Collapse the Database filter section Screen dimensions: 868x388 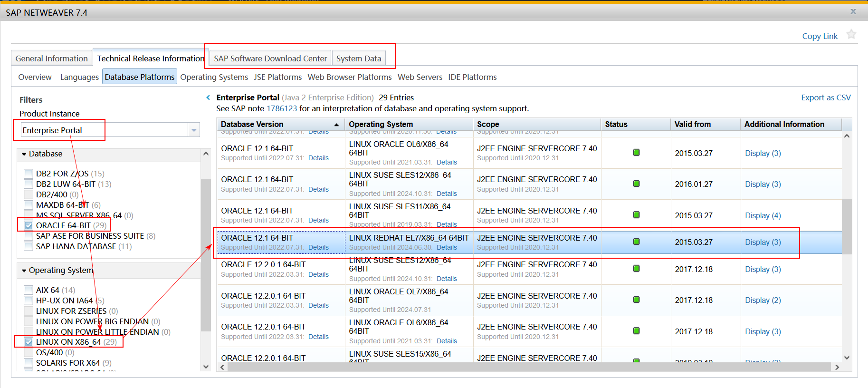point(24,154)
